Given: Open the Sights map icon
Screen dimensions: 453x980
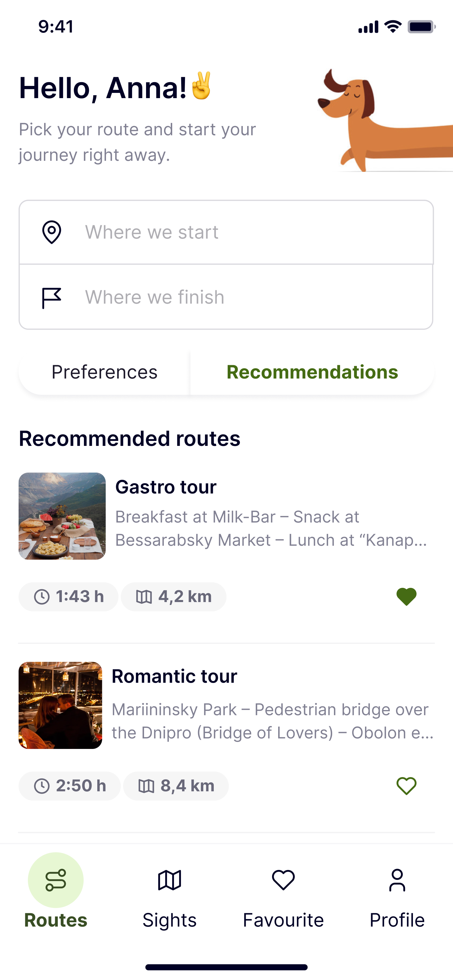Looking at the screenshot, I should [169, 880].
